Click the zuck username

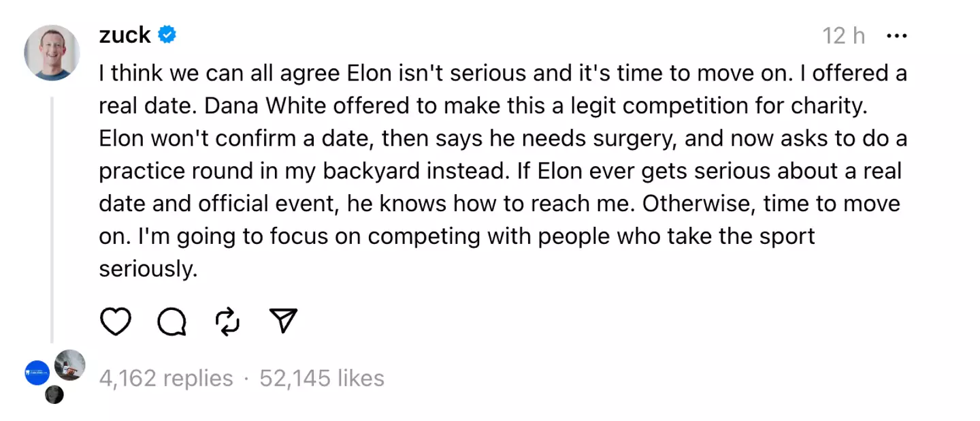click(x=125, y=35)
